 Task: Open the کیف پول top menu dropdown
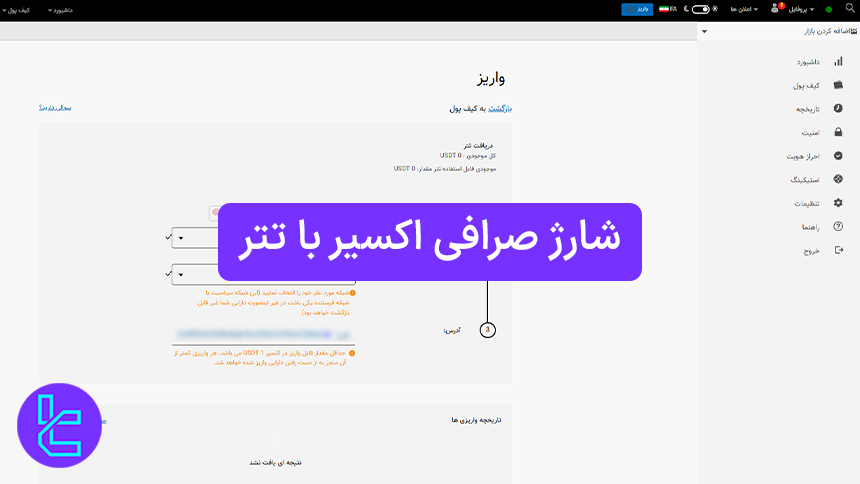(16, 10)
